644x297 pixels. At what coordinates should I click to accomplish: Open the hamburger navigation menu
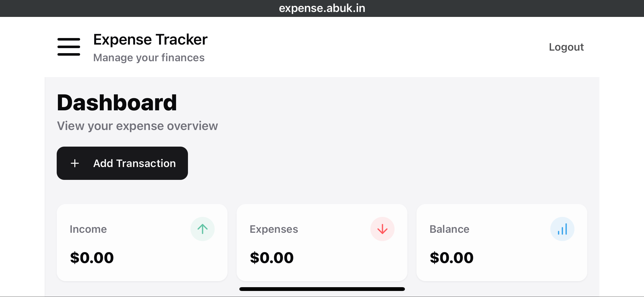(x=69, y=47)
